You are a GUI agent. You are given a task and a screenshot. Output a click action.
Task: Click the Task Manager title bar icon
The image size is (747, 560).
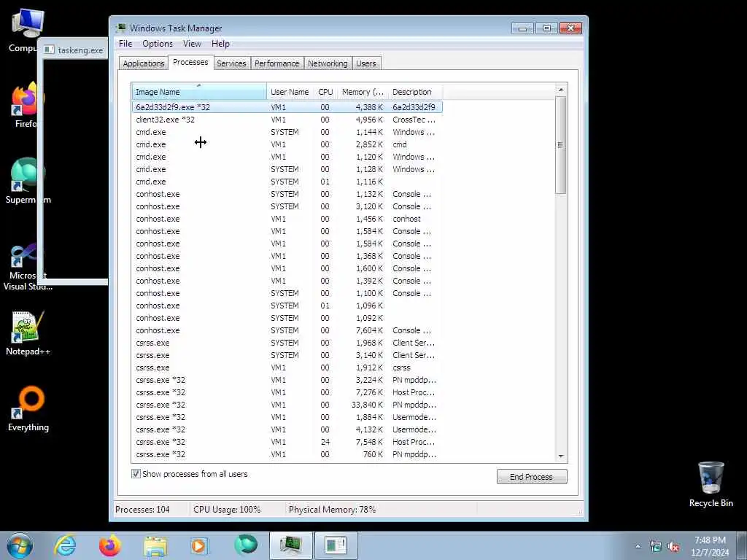click(122, 28)
